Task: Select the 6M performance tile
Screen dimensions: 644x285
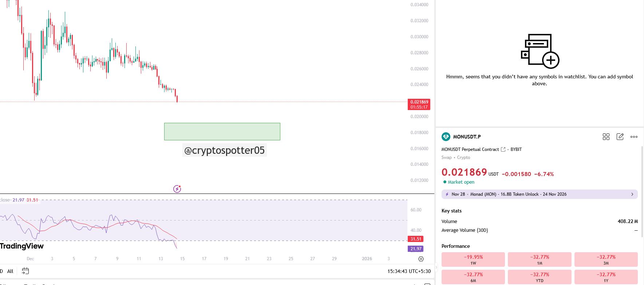Action: (473, 277)
